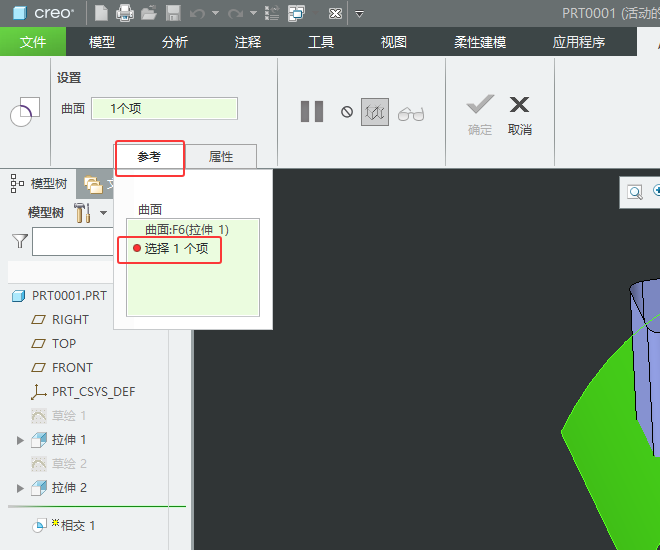Screen dimensions: 660x550
Task: Open the Undo history dropdown arrow
Action: click(x=216, y=13)
